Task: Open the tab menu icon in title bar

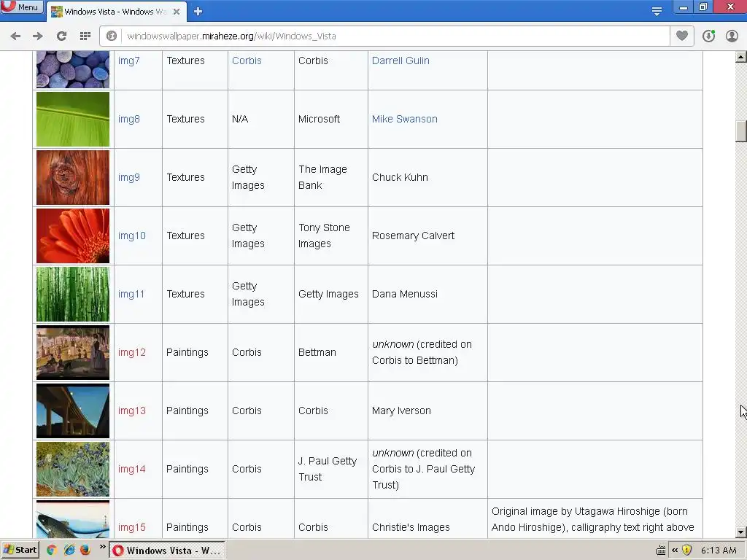Action: [x=657, y=11]
